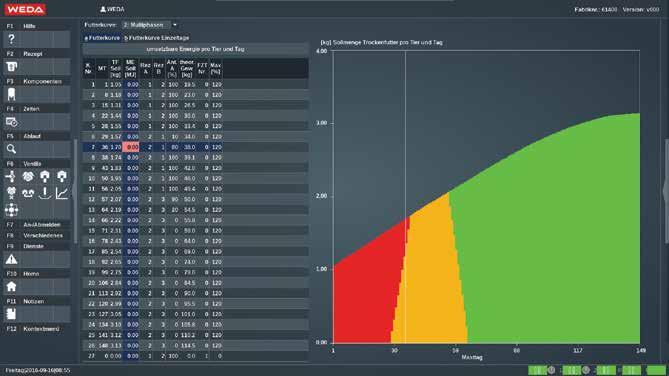This screenshot has height=376, width=669.
Task: Click the Futterkurve Multiphasen combo box
Action: 150,25
